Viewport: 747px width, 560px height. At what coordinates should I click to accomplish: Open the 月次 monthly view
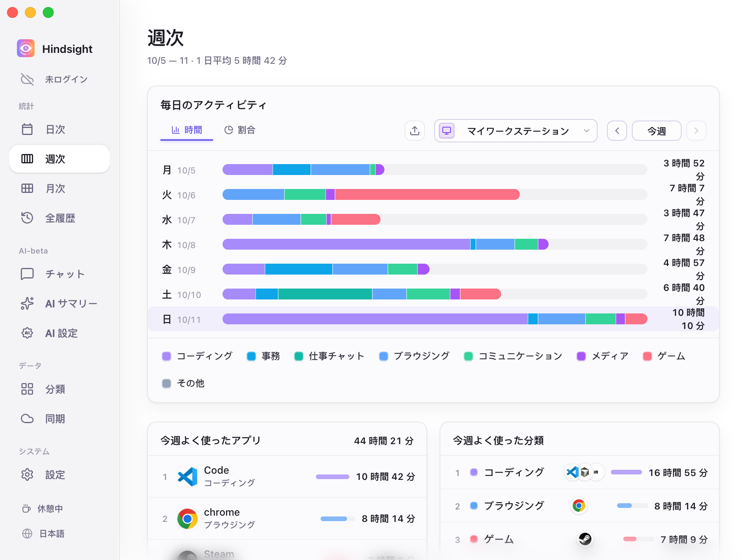coord(59,189)
